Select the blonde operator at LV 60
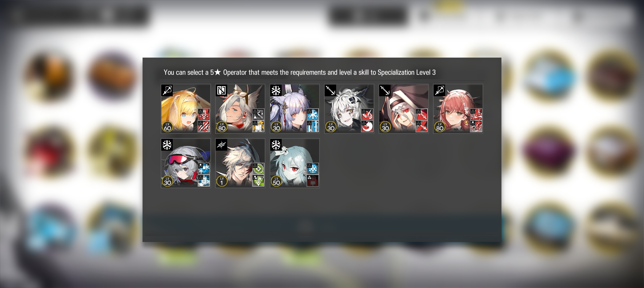 [x=186, y=109]
